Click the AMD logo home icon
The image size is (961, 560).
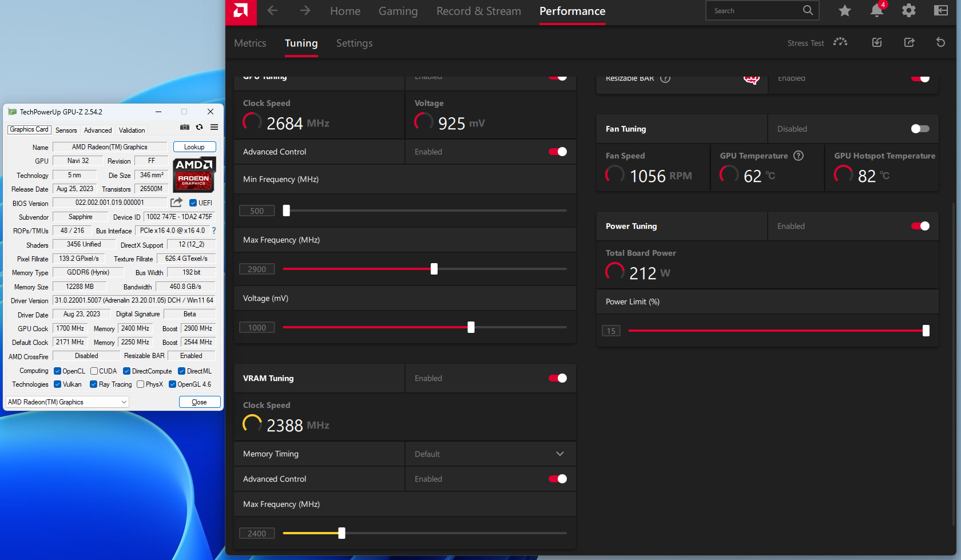coord(241,11)
